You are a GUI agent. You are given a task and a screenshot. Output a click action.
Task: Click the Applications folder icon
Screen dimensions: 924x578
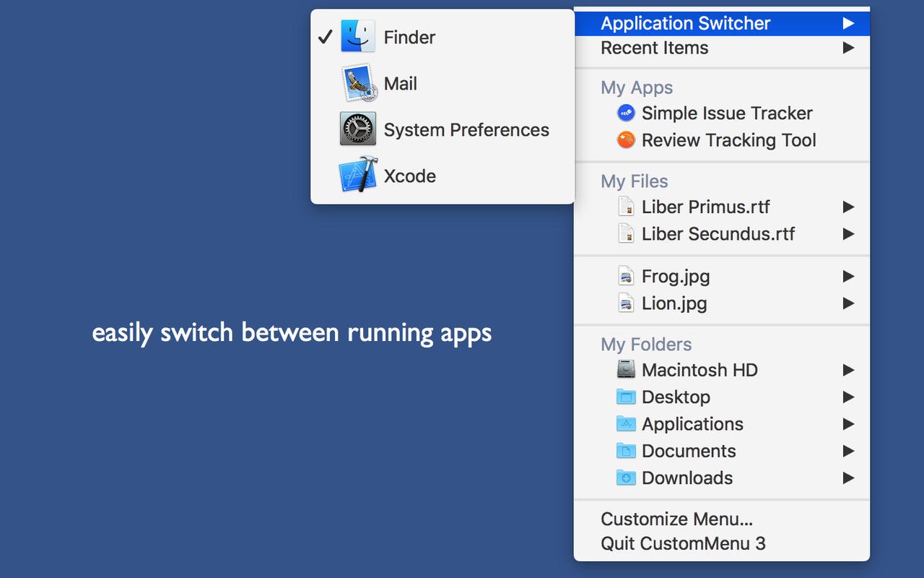(x=626, y=423)
